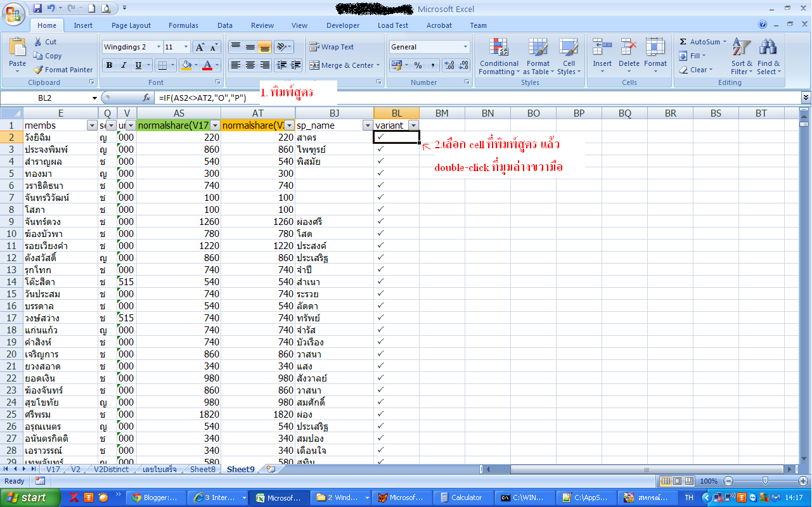This screenshot has height=507, width=812.
Task: Select Bottom Align icon
Action: [265, 47]
